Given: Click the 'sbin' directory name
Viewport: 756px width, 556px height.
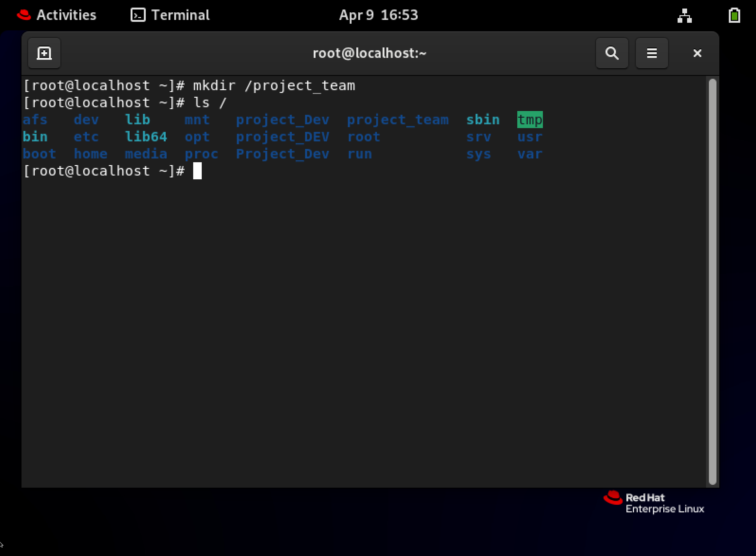Looking at the screenshot, I should [x=483, y=120].
